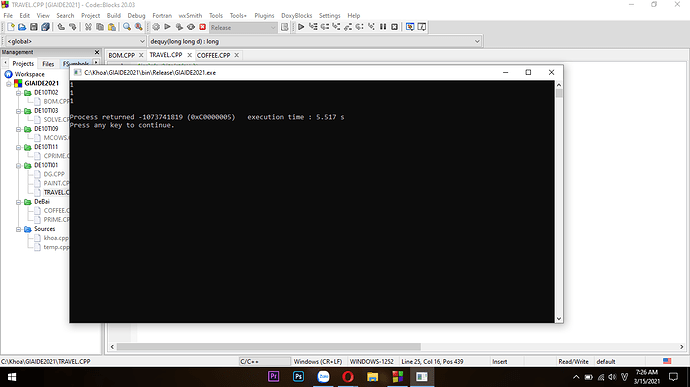Click the red Abort build icon
This screenshot has width=690, height=387.
[x=202, y=27]
